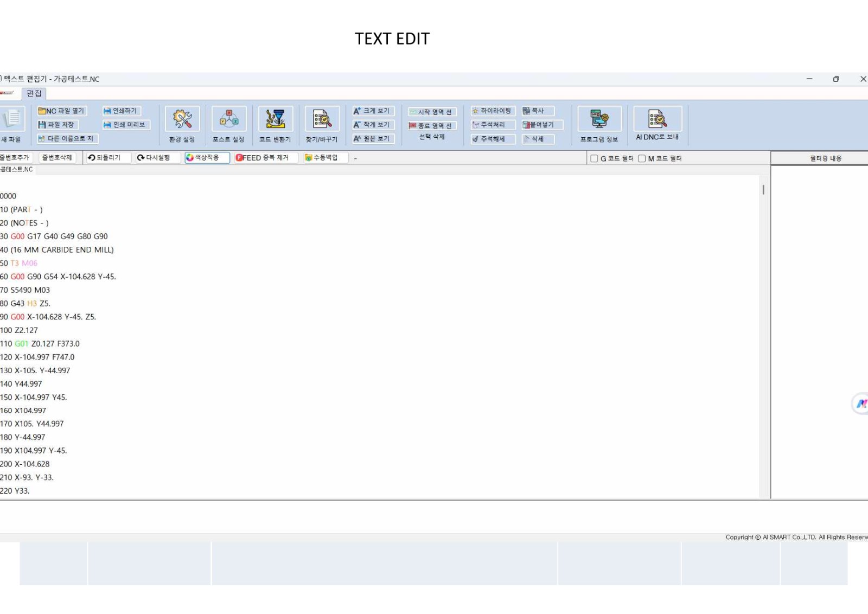Click the editor vertical scrollbar thumb
The image size is (868, 614).
click(x=763, y=189)
